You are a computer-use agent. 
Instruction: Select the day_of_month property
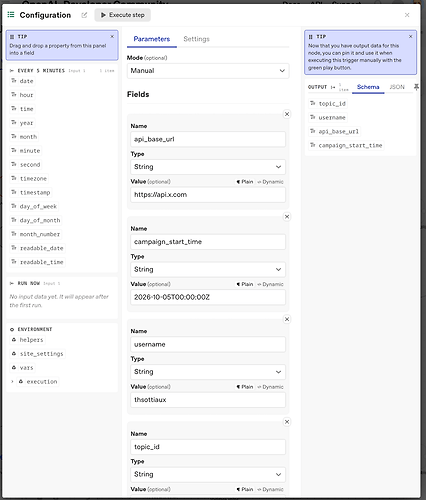point(36,221)
